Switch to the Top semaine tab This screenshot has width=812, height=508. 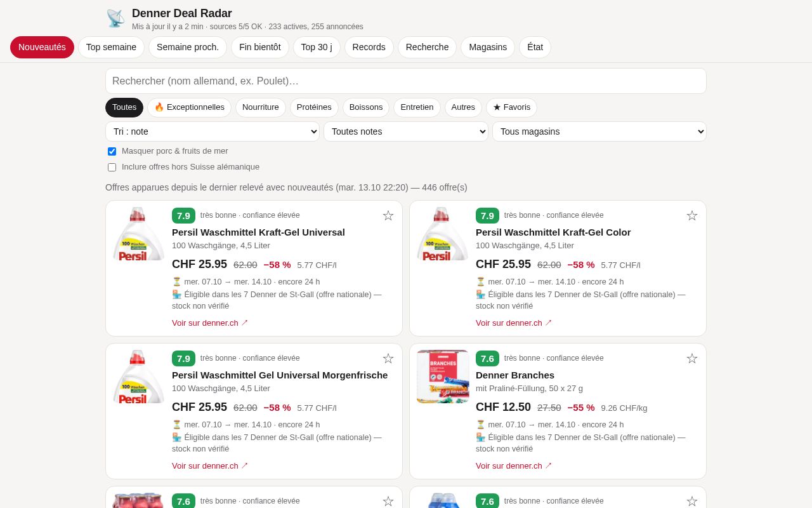tap(111, 47)
